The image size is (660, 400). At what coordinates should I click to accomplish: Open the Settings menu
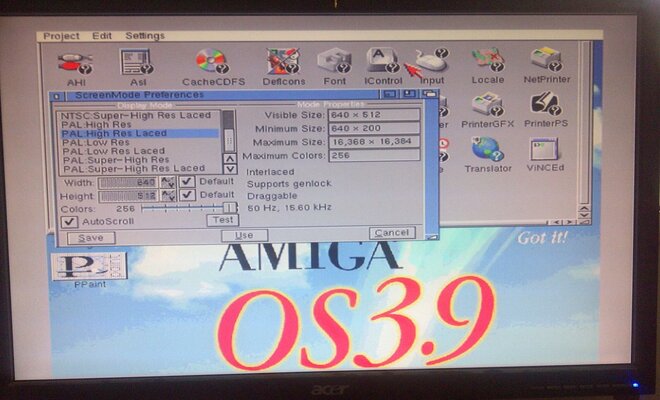pos(145,36)
